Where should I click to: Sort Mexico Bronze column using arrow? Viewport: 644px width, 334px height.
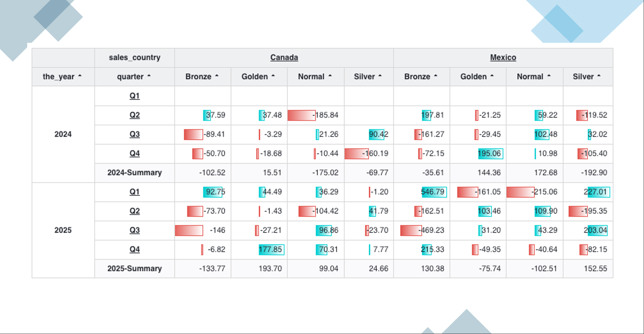436,76
